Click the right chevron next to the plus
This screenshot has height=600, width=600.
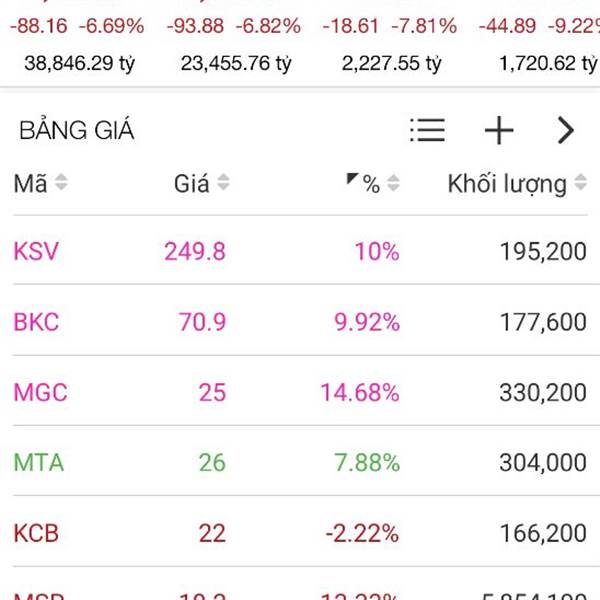pyautogui.click(x=566, y=130)
